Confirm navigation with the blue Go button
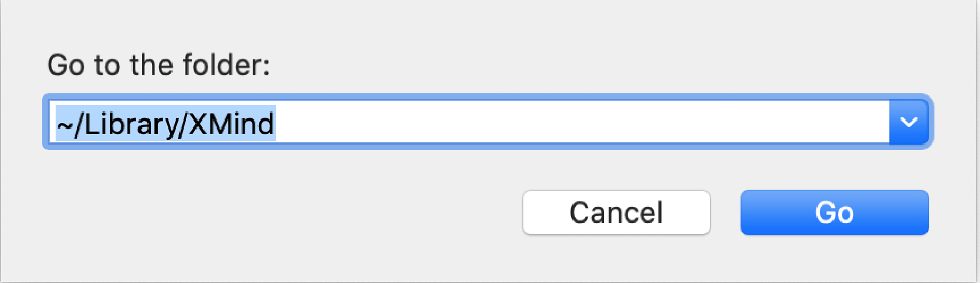The width and height of the screenshot is (980, 283). [x=834, y=213]
